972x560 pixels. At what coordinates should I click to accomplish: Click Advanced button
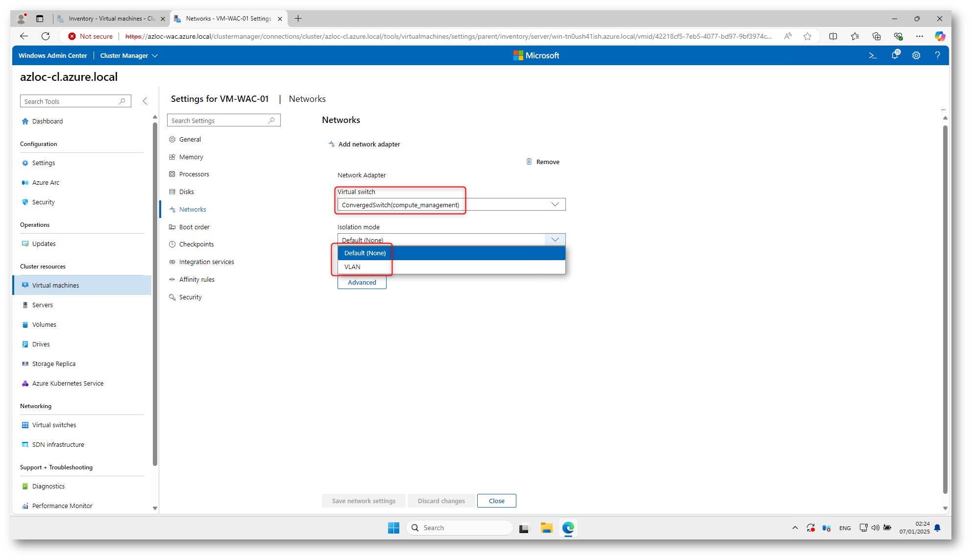pyautogui.click(x=362, y=283)
